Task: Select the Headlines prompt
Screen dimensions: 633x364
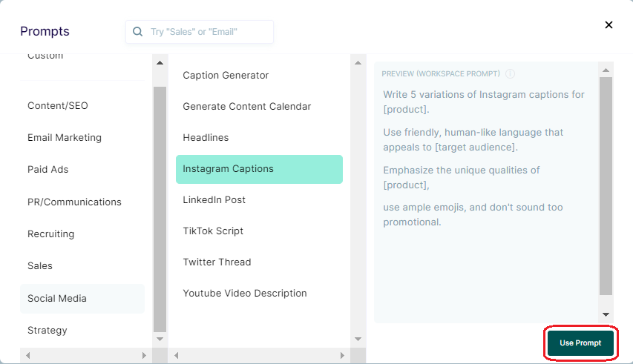Action: (206, 137)
